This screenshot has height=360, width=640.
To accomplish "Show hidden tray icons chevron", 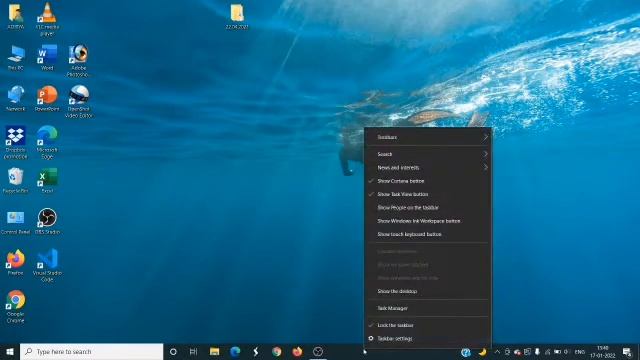I will [497, 352].
